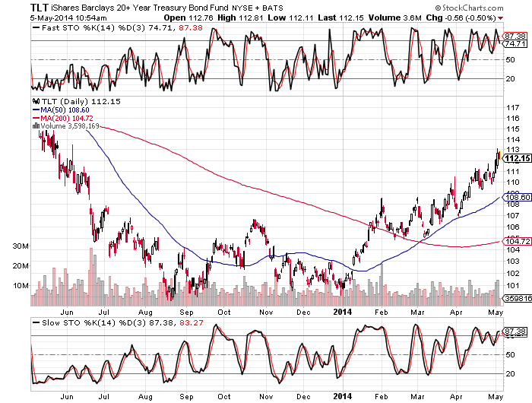Click the Sep label under the Slow STO panel
The image size is (532, 403).
186,397
